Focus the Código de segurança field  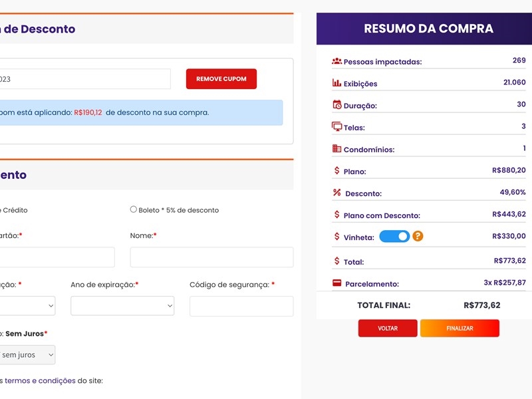pyautogui.click(x=241, y=306)
